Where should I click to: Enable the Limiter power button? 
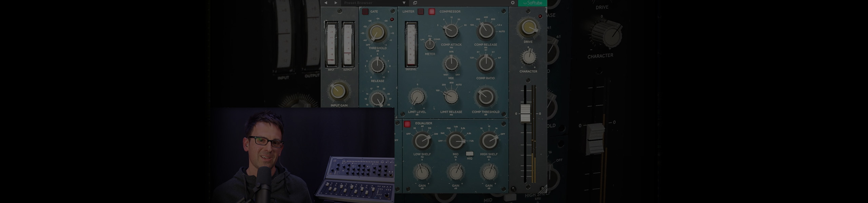(x=421, y=12)
